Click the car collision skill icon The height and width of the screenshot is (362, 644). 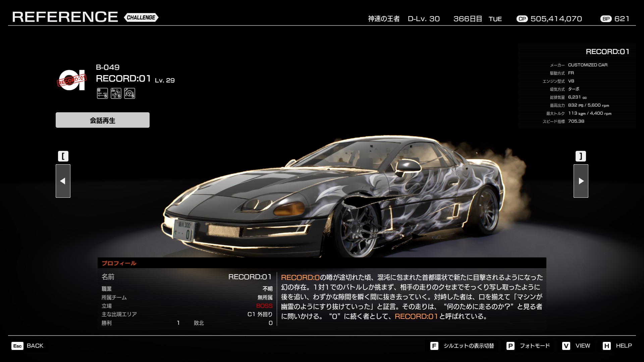116,93
